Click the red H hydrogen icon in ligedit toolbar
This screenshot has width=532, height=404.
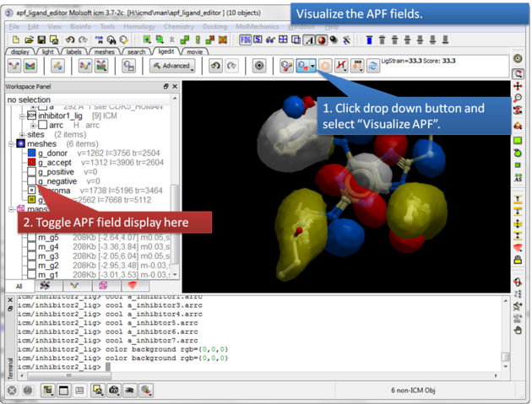[x=341, y=66]
